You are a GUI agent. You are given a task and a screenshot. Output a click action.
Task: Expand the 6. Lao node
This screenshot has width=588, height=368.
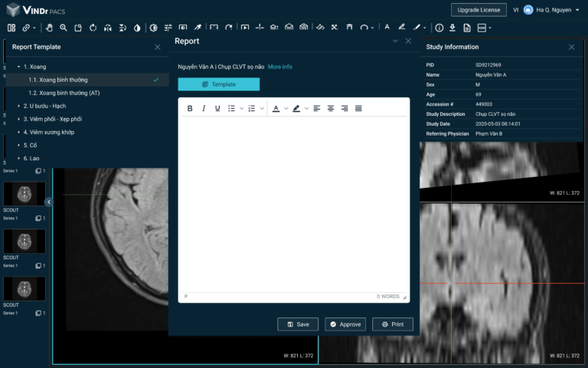[x=18, y=159]
